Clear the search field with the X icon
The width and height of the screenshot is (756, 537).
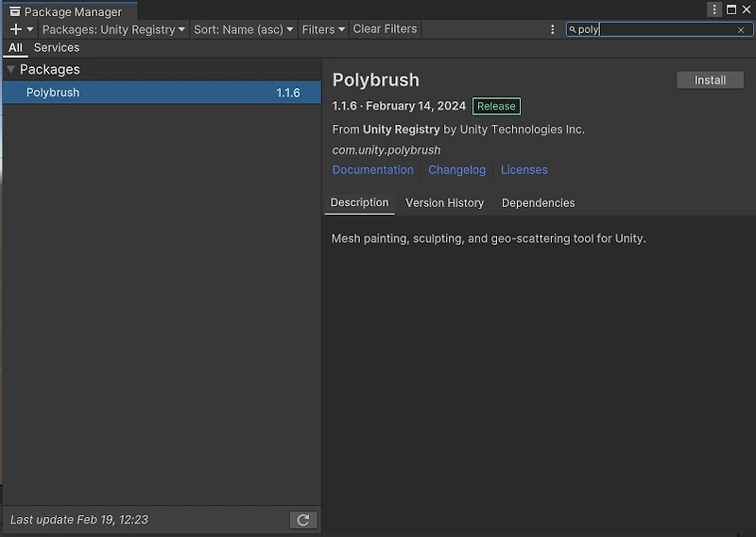[x=741, y=29]
